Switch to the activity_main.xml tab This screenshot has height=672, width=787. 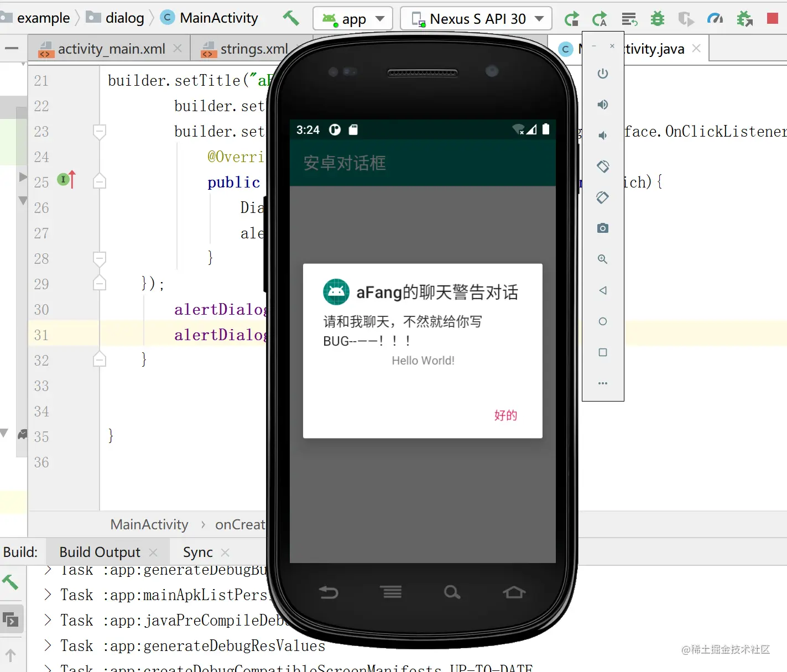pos(110,49)
